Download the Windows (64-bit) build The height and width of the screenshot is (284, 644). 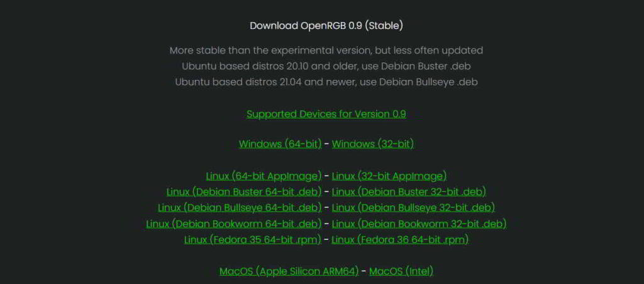point(280,144)
